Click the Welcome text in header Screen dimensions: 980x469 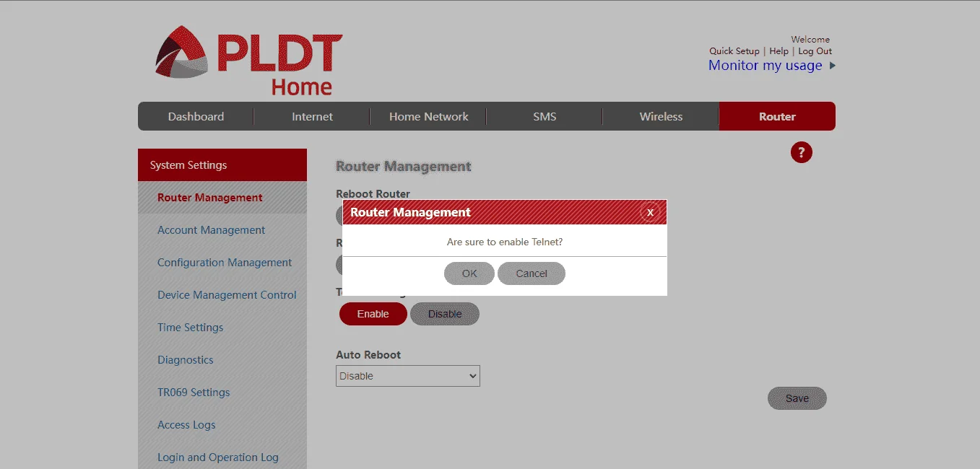810,40
